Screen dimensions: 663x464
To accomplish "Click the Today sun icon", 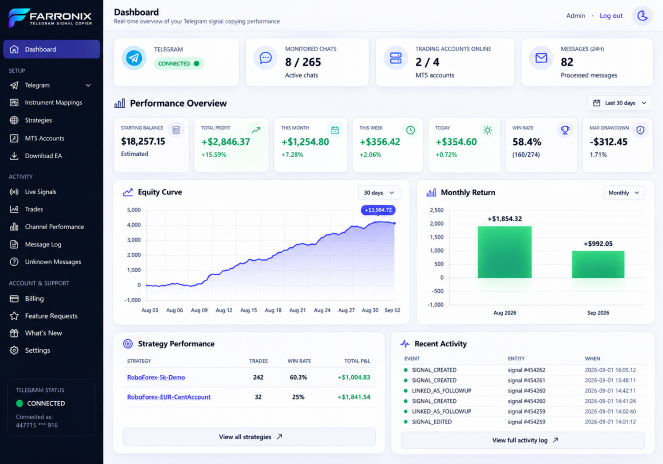I will (x=488, y=130).
